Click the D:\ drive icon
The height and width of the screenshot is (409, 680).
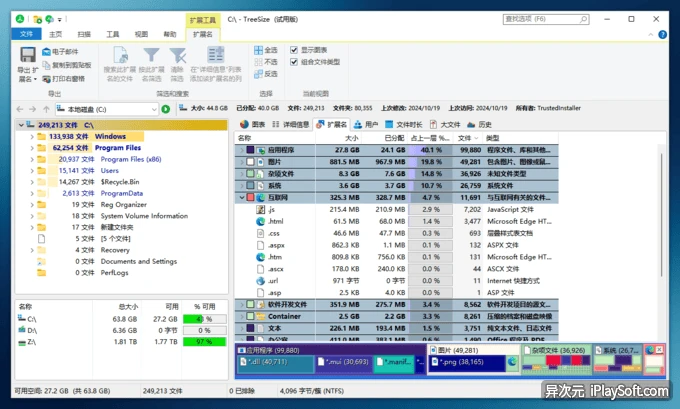[x=22, y=330]
